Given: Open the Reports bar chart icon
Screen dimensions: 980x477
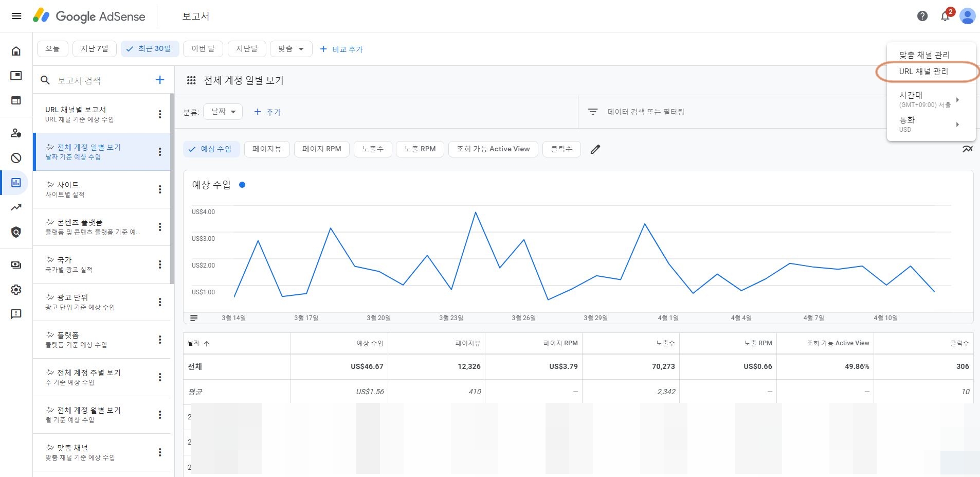Looking at the screenshot, I should [x=16, y=183].
